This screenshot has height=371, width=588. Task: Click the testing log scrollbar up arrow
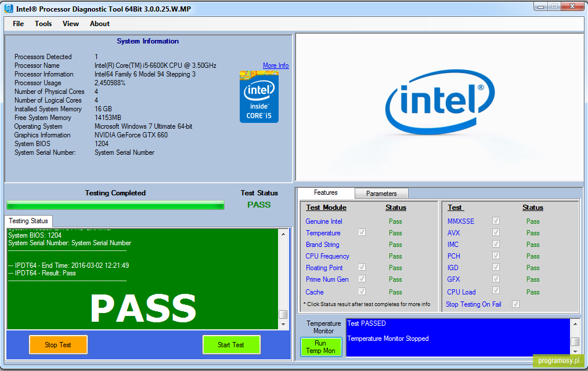[283, 234]
